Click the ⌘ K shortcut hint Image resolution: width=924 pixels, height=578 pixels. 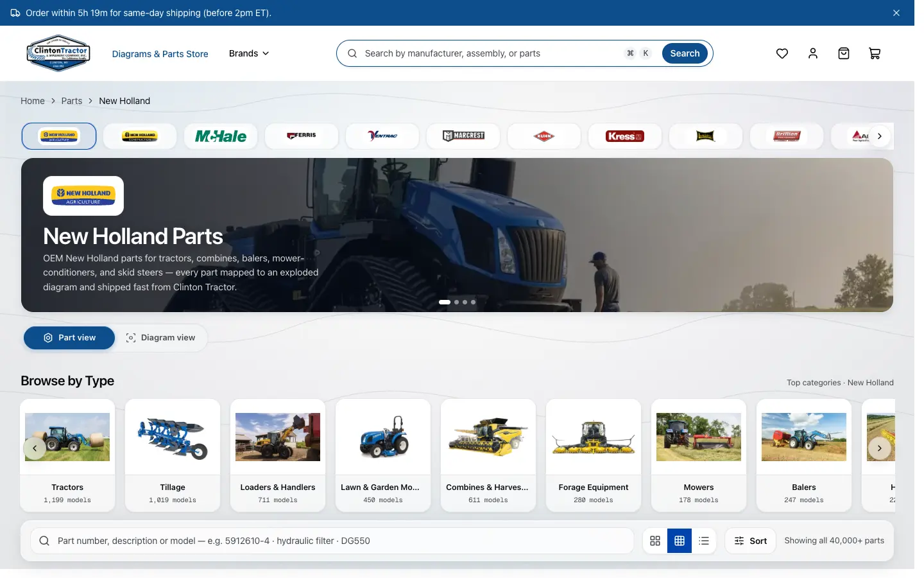click(x=638, y=53)
